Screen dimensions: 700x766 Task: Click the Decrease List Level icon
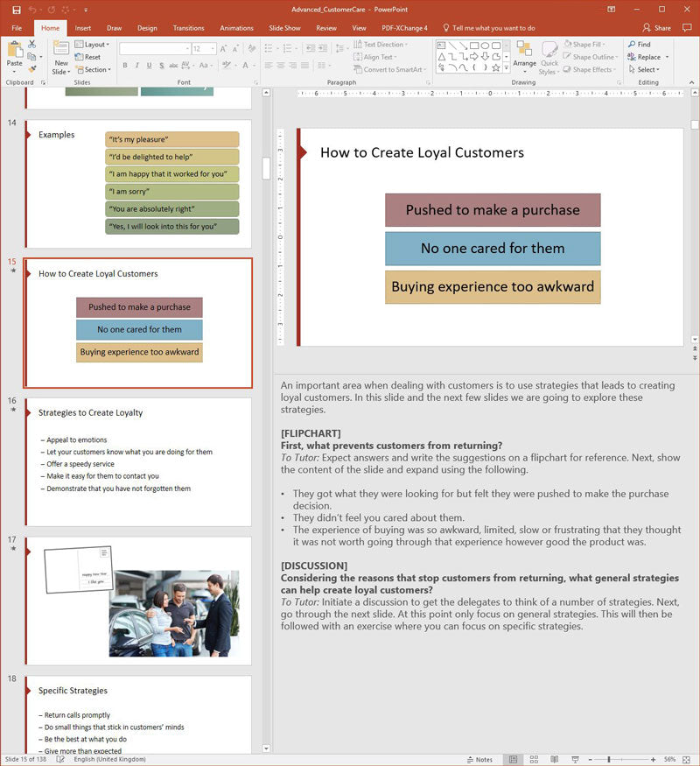coord(310,49)
